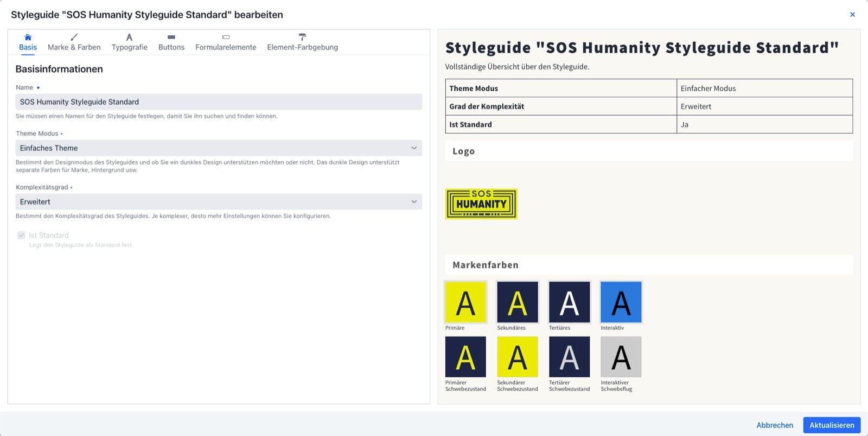Open the Theme Modus dropdown
Screen dimensions: 868x436
tap(219, 148)
